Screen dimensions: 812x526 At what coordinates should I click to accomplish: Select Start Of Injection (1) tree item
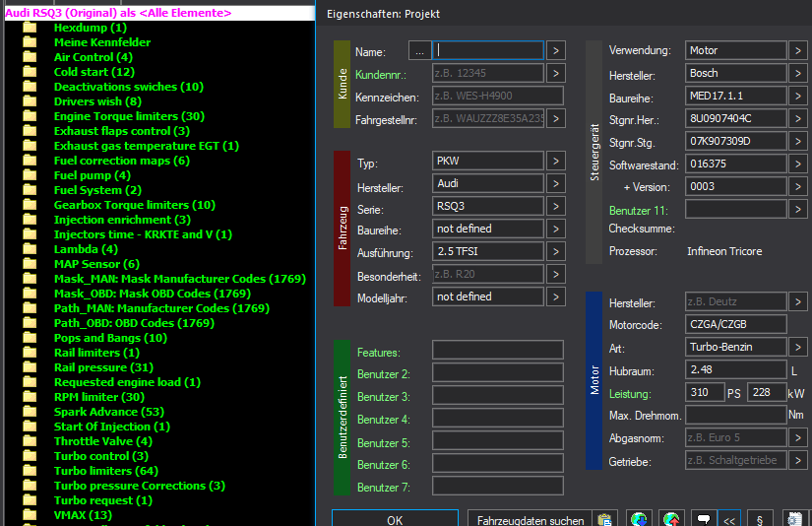pos(112,427)
